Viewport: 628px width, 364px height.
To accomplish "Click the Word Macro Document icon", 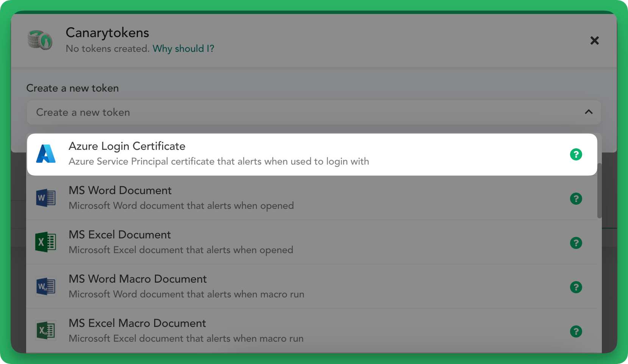I will [x=46, y=286].
